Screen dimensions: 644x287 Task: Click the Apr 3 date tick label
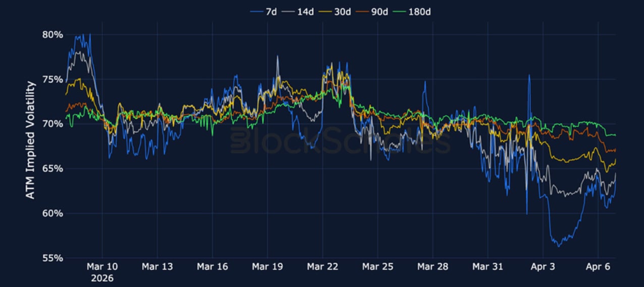point(543,266)
